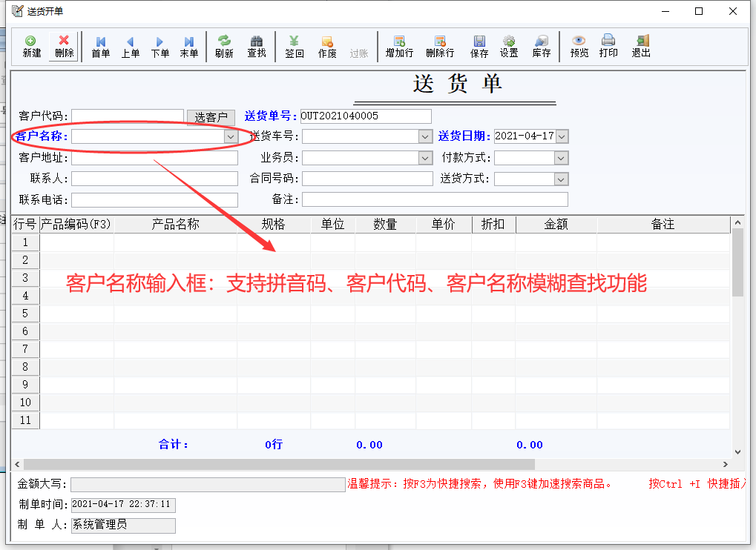Go to previous order with 上单
This screenshot has width=756, height=550.
click(130, 47)
